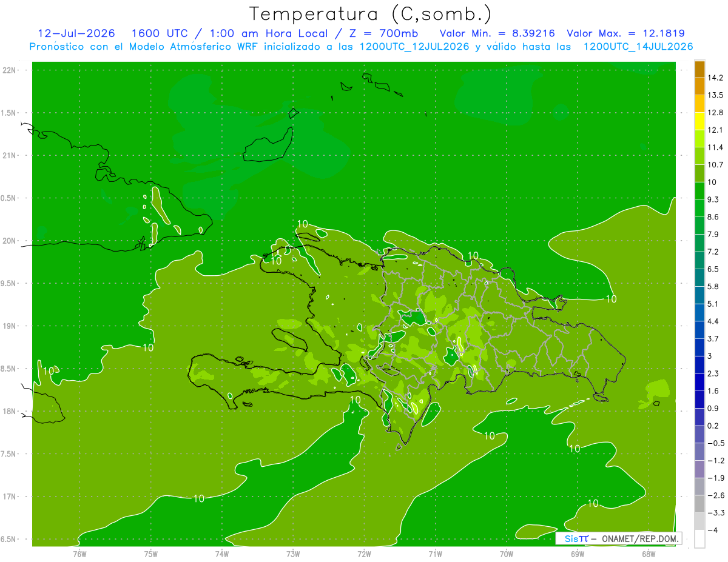Click the legend swatch between 13.5 and 14.2
The image size is (728, 562).
coord(699,87)
